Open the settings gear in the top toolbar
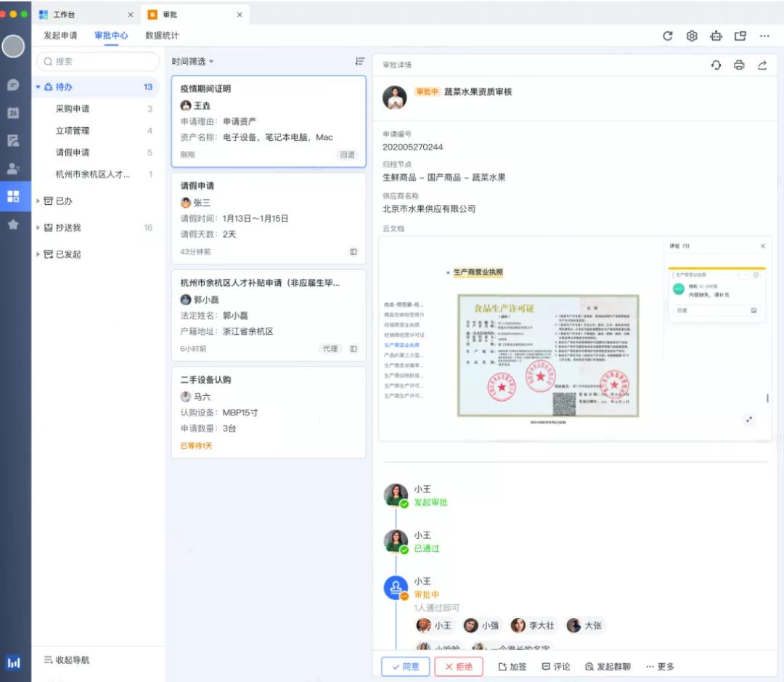This screenshot has height=682, width=784. pyautogui.click(x=691, y=35)
